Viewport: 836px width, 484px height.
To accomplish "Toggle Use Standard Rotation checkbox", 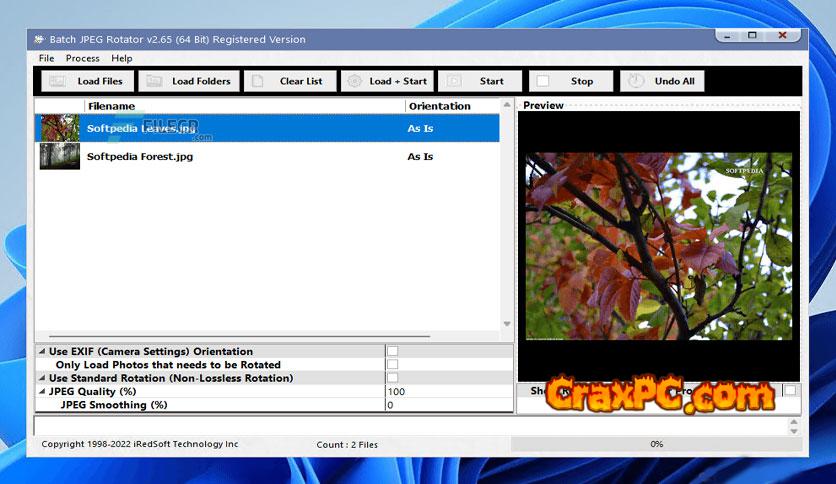I will [x=392, y=378].
